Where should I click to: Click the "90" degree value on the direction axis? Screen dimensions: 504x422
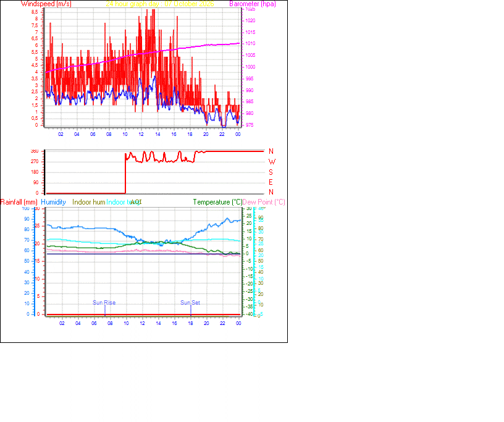pyautogui.click(x=36, y=182)
